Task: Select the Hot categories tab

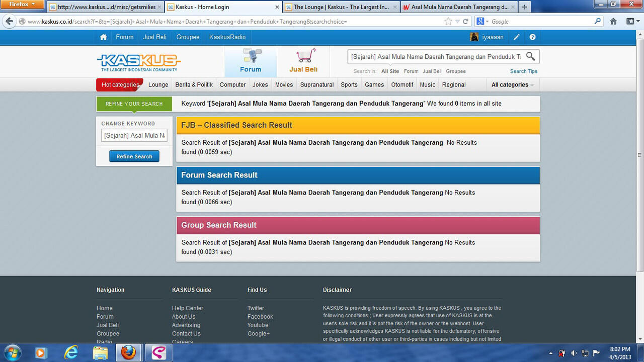Action: [x=120, y=85]
